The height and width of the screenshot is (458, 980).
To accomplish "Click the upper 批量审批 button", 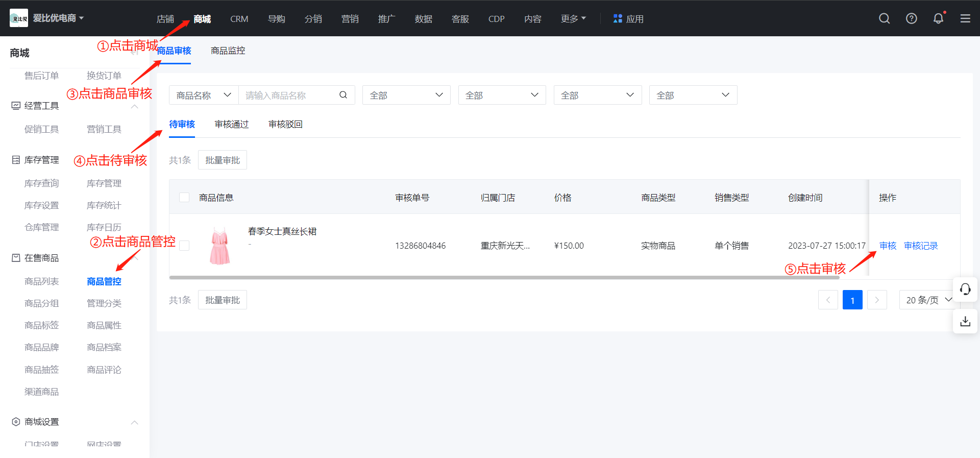I will [223, 160].
